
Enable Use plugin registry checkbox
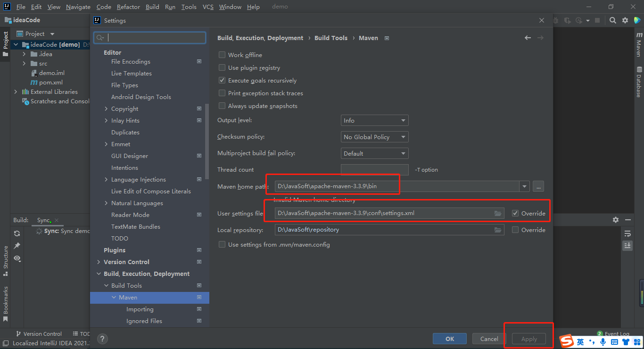tap(222, 67)
